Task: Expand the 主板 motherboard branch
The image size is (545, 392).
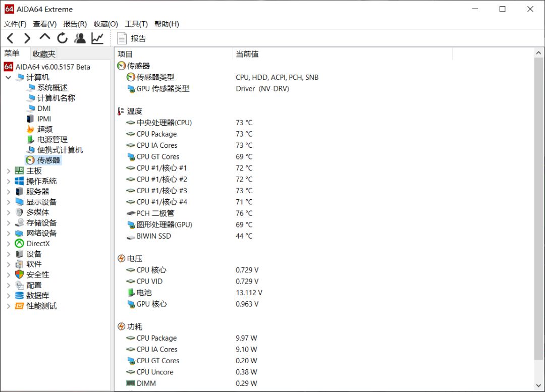Action: tap(8, 171)
